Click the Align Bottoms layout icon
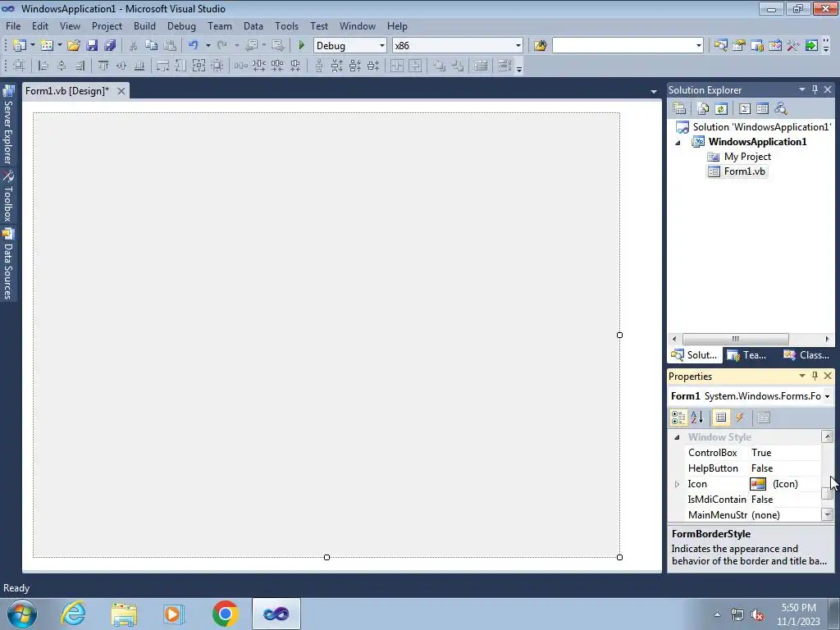840x630 pixels. pos(139,66)
